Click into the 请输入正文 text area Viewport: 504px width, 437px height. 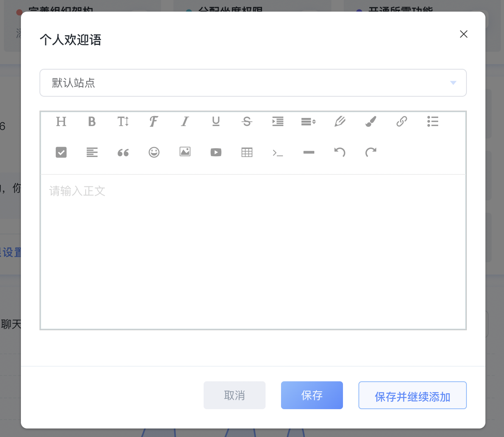pos(253,251)
